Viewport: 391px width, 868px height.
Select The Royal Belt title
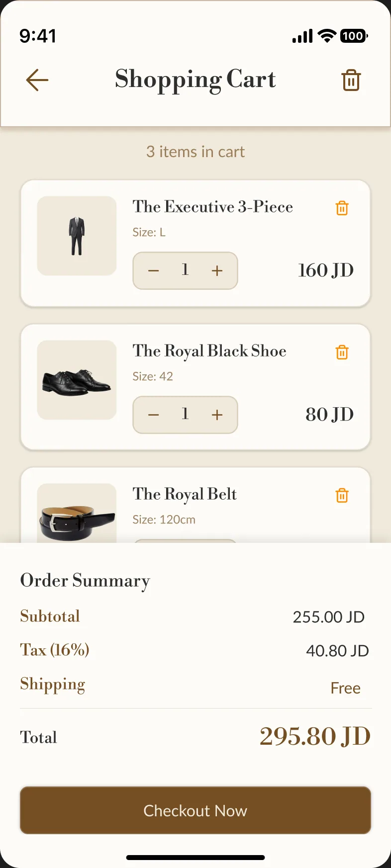tap(185, 494)
